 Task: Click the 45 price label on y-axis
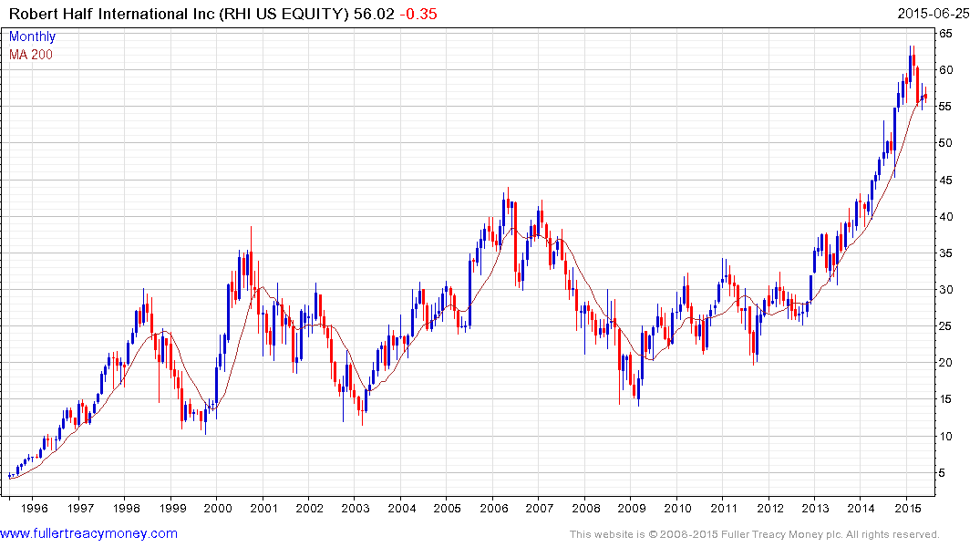pos(945,181)
